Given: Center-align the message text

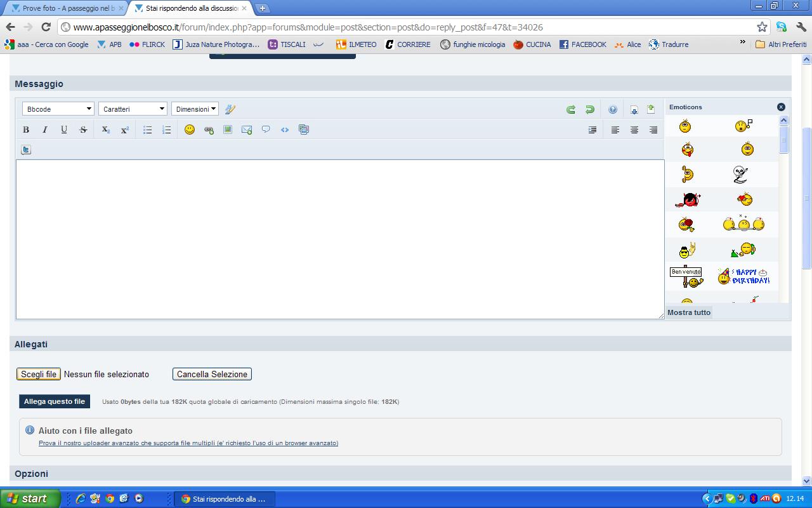Looking at the screenshot, I should [634, 130].
